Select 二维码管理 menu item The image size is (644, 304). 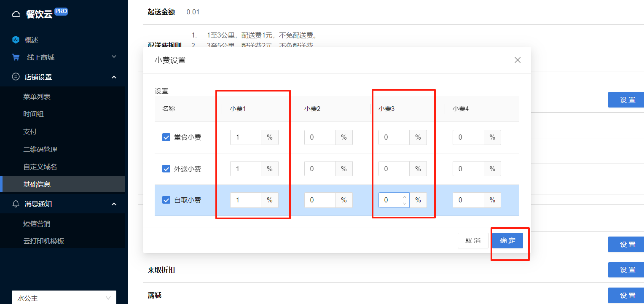coord(40,149)
